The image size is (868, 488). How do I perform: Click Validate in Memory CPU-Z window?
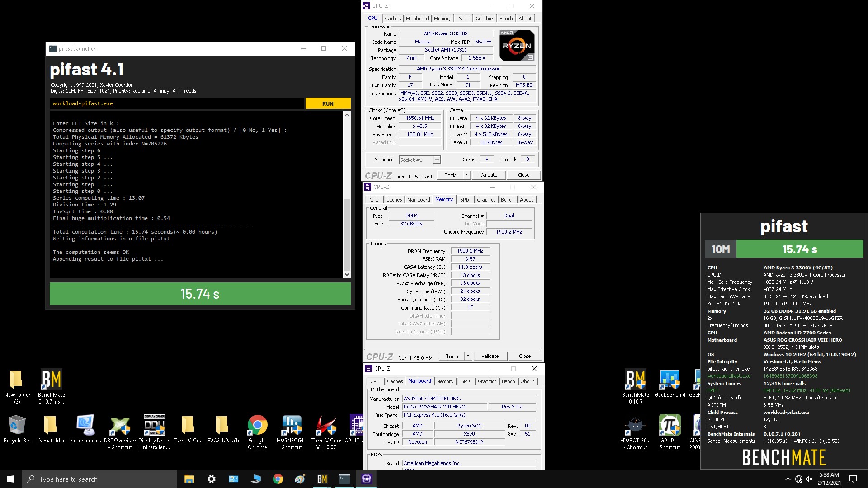[x=490, y=356]
